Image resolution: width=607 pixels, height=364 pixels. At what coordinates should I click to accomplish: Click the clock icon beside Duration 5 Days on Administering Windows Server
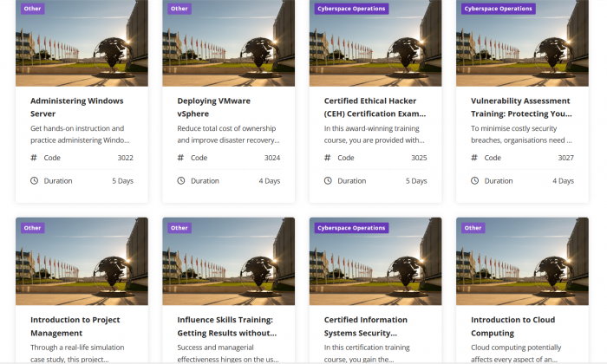(35, 180)
